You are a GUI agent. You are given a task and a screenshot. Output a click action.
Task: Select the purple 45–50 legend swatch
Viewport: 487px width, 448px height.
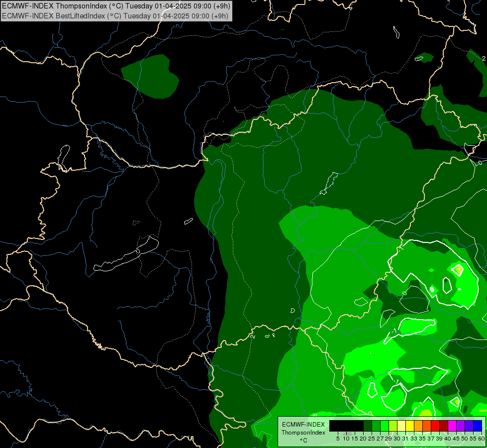click(461, 426)
